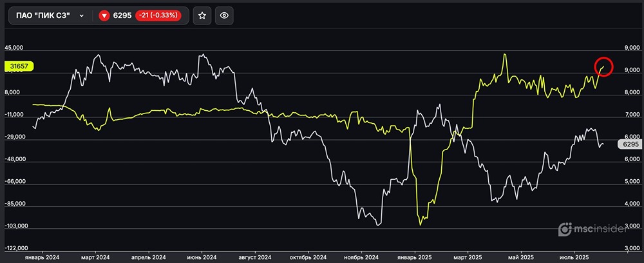
Task: Toggle the eye visibility icon
Action: [x=224, y=15]
